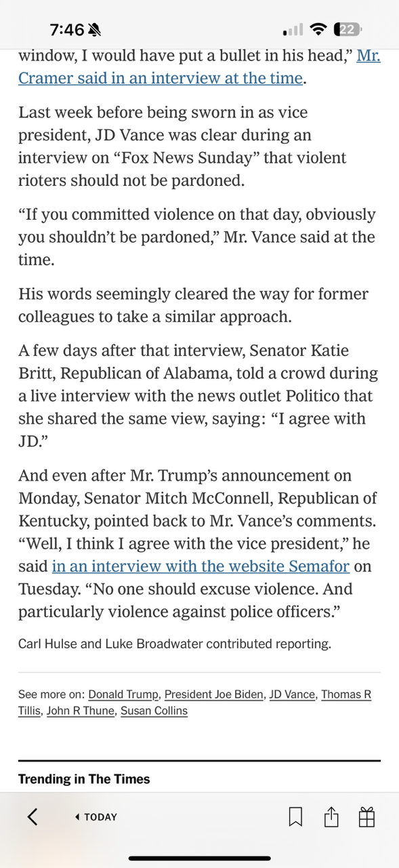View more on JD Vance topic
Image resolution: width=399 pixels, height=868 pixels.
point(292,694)
